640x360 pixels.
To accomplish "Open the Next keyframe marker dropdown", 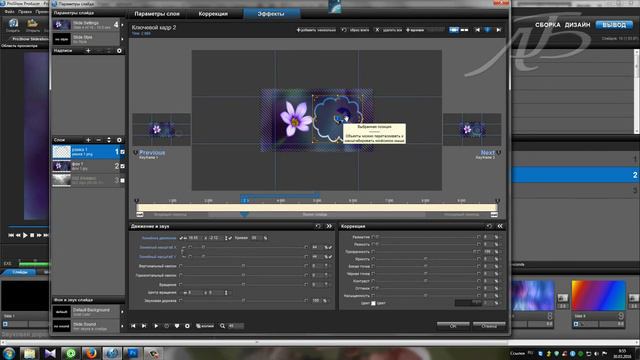I will (x=498, y=153).
